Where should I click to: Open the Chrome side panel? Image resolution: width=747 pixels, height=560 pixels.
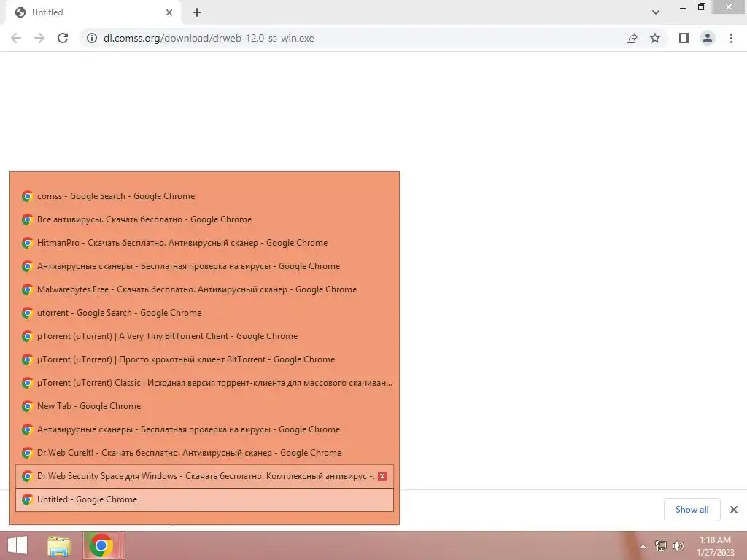684,38
